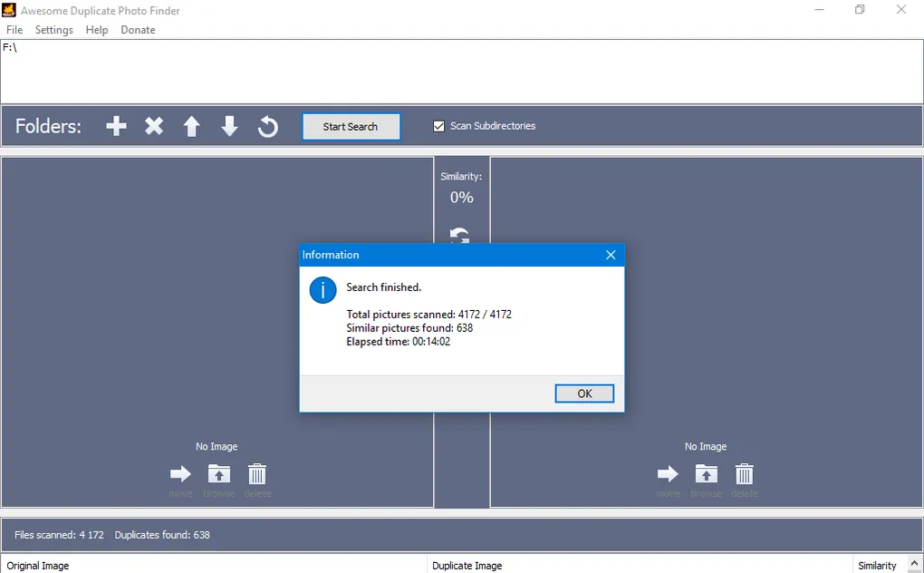Screen dimensions: 924x573
Task: Remove folder using the X icon
Action: pyautogui.click(x=154, y=127)
